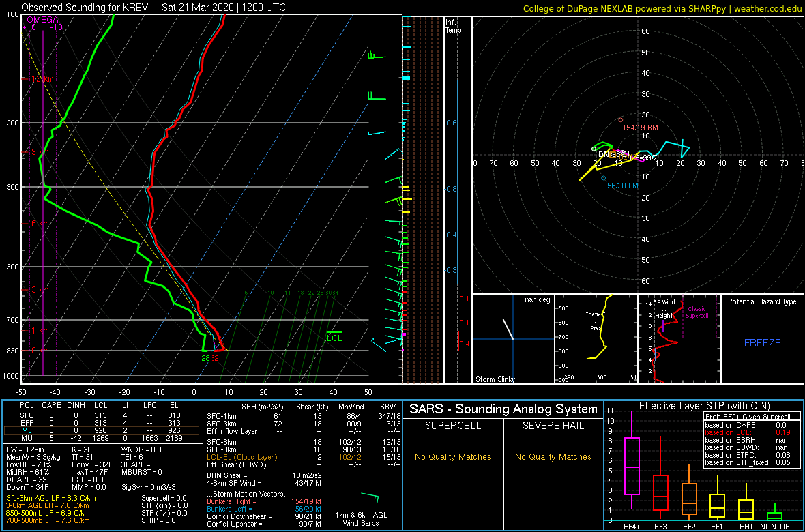Click the '3-6km AGL LR = 7.8 C/km' line
This screenshot has width=805, height=532.
tap(48, 506)
